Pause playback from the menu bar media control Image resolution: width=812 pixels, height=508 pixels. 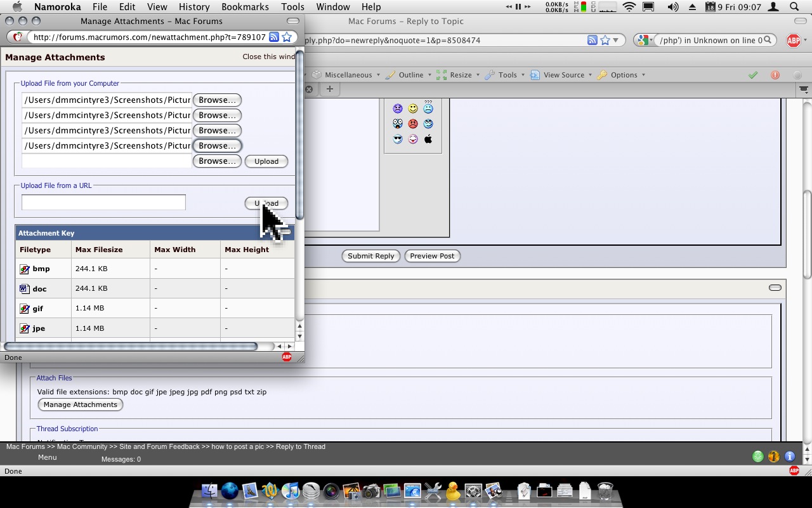(x=518, y=7)
